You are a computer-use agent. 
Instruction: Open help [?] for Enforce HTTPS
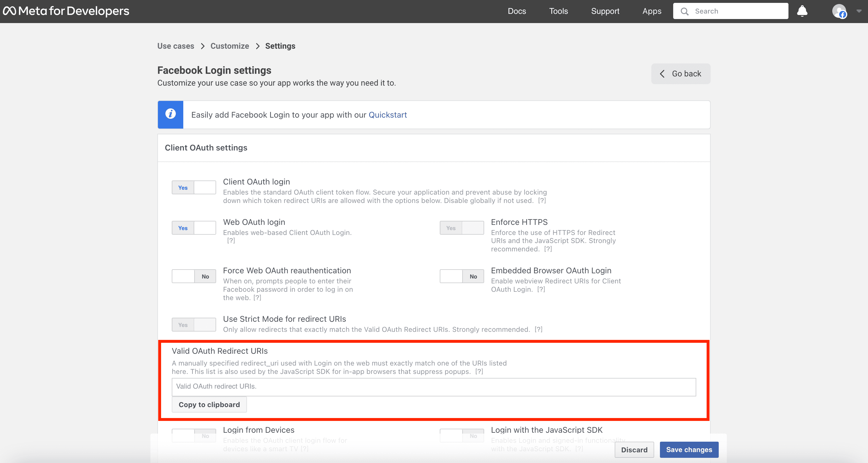548,249
